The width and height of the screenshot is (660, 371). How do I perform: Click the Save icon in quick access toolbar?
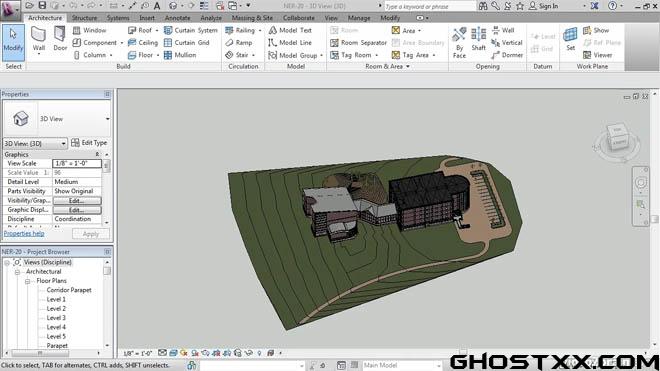(x=42, y=5)
